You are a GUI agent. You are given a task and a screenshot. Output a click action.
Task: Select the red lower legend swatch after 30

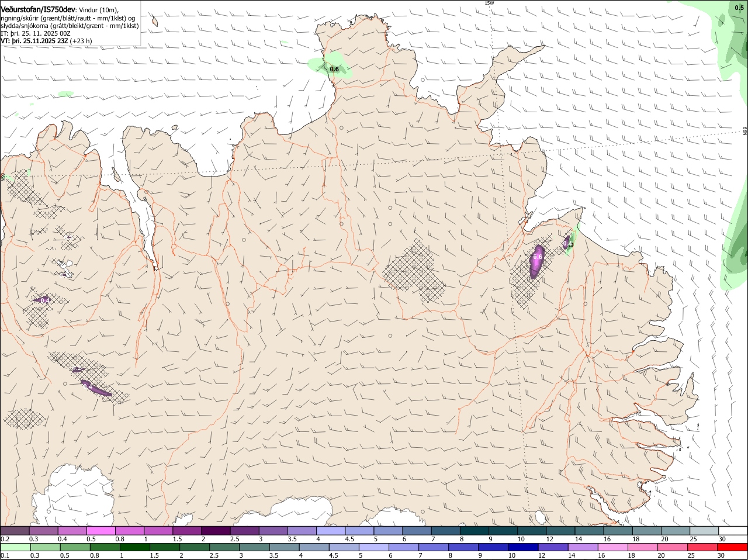pos(733,547)
